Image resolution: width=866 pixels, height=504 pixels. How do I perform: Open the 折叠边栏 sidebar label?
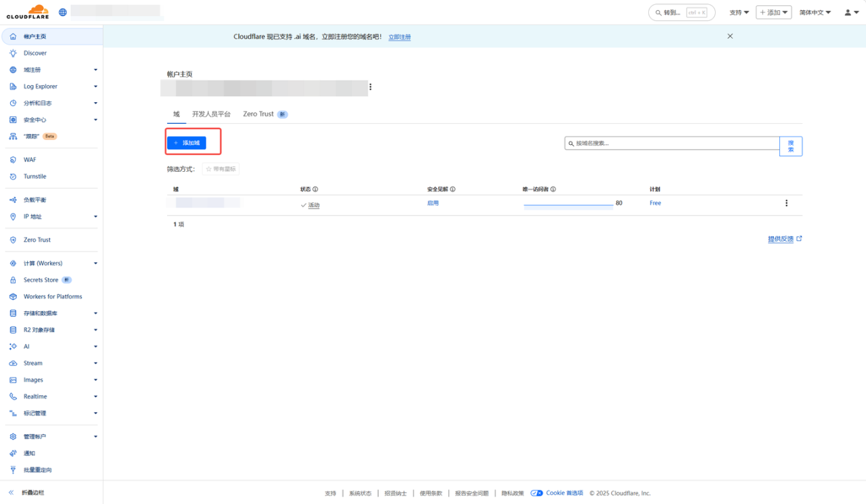[34, 492]
